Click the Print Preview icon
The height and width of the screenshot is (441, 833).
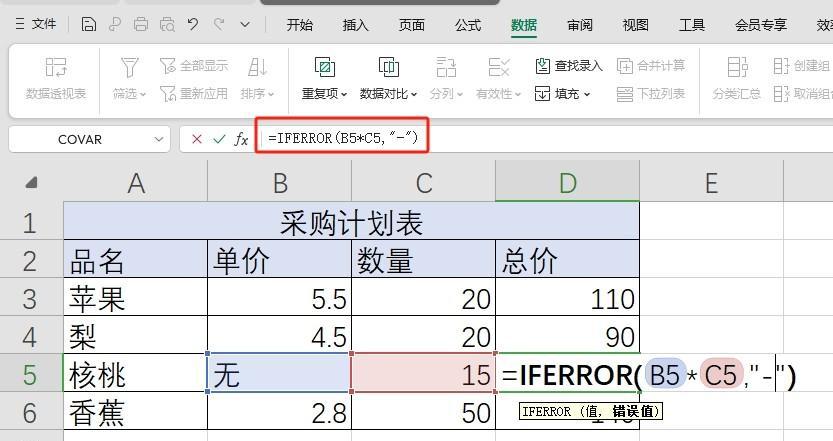pyautogui.click(x=167, y=24)
